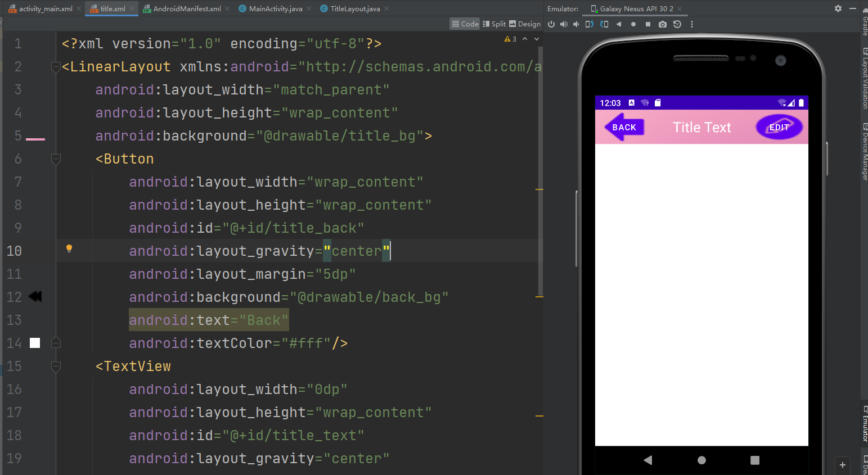
Task: Collapse the TextView tag fold on line 15
Action: click(56, 367)
